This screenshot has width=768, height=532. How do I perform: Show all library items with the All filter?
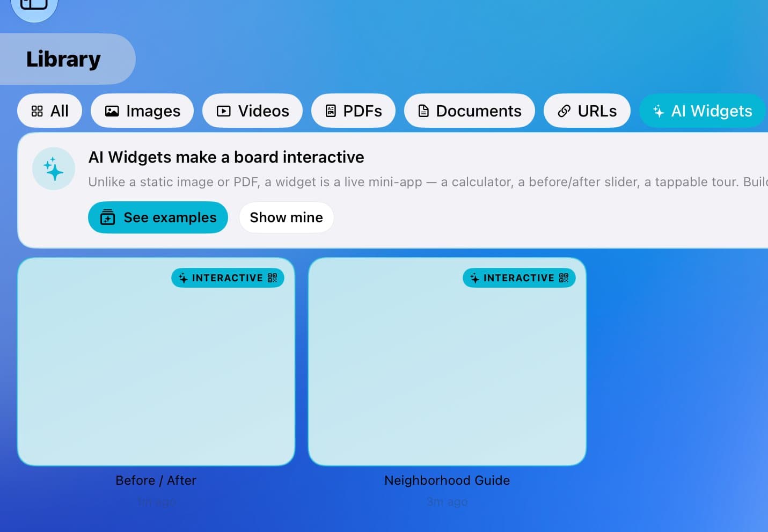coord(49,111)
